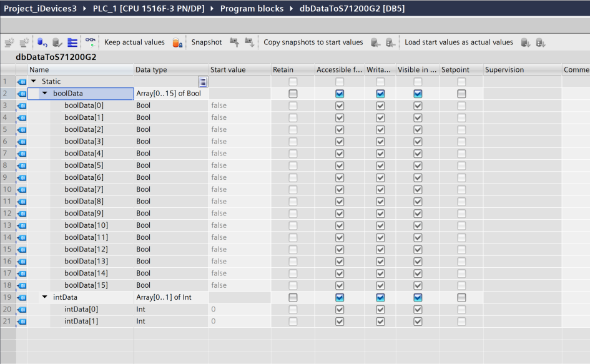Click the tag icon of the intData[1] row
The width and height of the screenshot is (590, 364).
(x=22, y=322)
